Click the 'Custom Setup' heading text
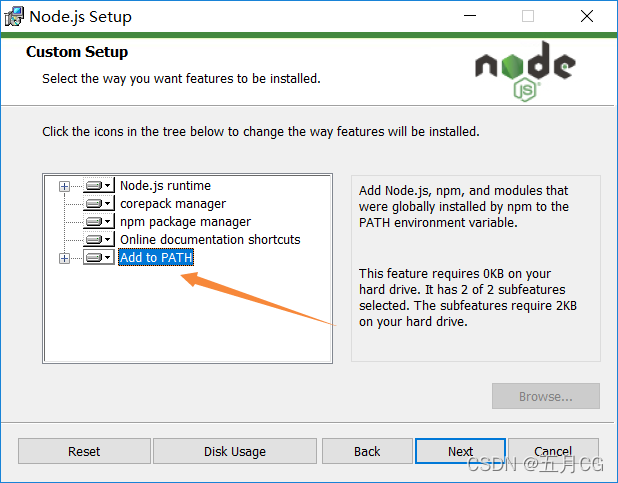This screenshot has width=618, height=483. tap(77, 52)
